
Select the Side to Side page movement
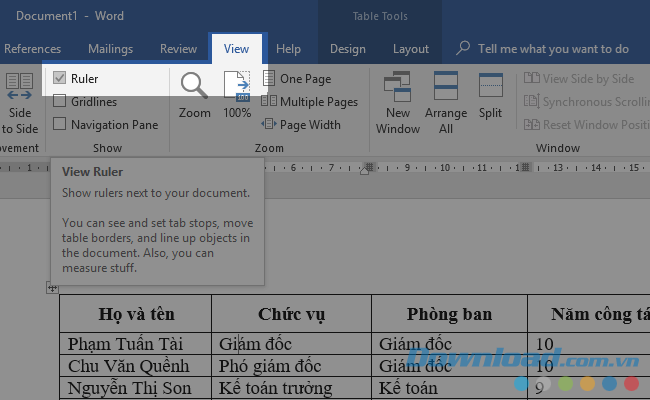pos(19,103)
